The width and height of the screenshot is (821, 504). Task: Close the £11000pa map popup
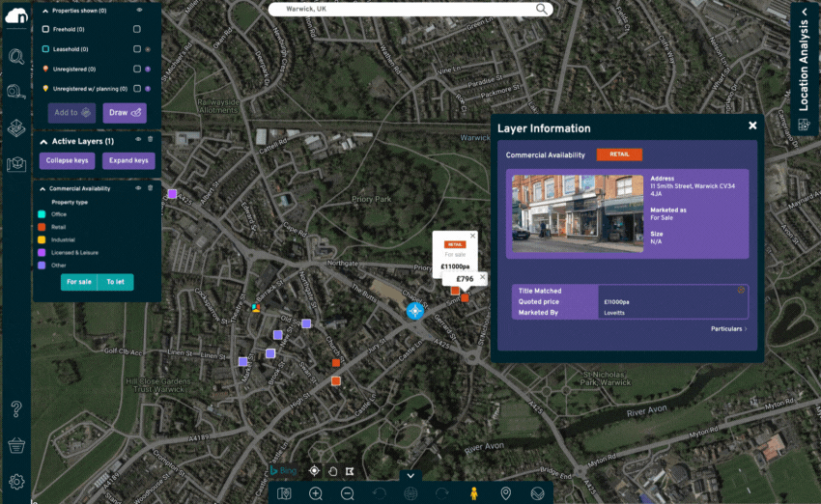tap(473, 236)
